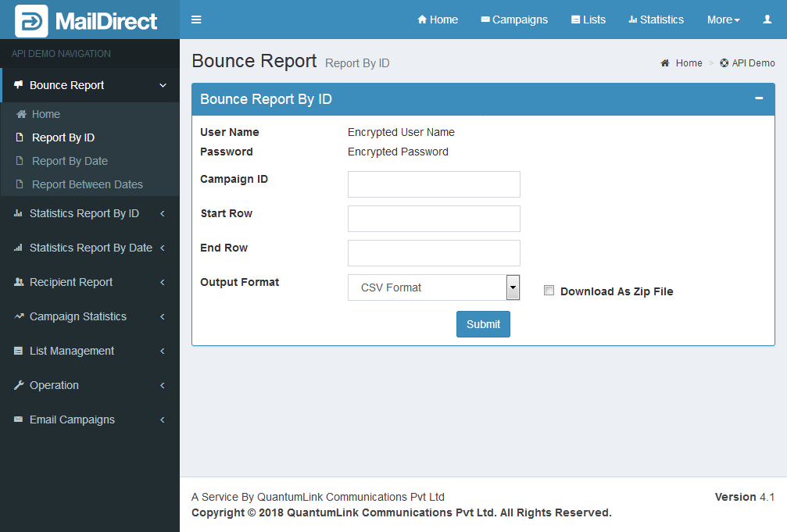Image resolution: width=787 pixels, height=532 pixels.
Task: Click the MailDirect logo icon
Action: 31,21
